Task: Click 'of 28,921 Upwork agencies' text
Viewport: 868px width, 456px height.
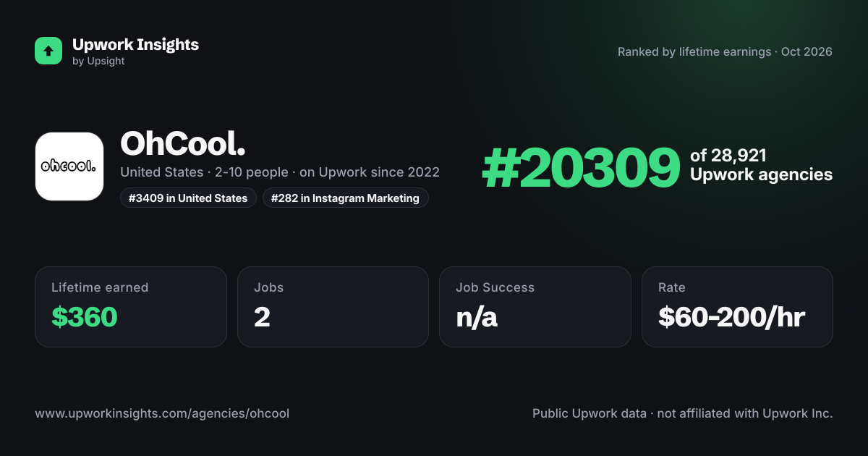Action: click(x=761, y=165)
